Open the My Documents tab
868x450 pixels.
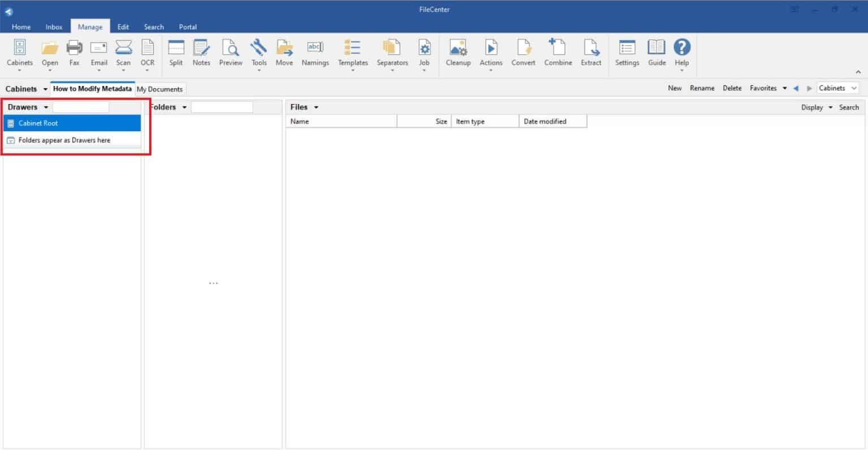click(x=160, y=89)
